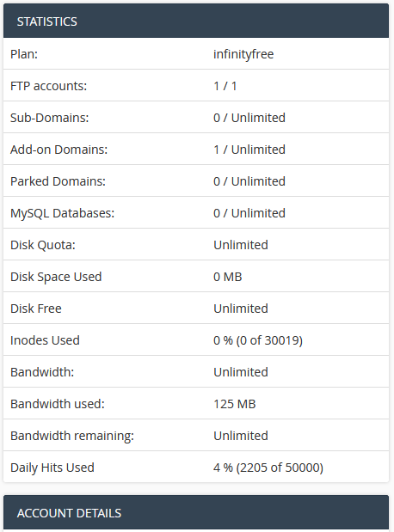
Task: Select the infinityfree plan value
Action: click(243, 54)
